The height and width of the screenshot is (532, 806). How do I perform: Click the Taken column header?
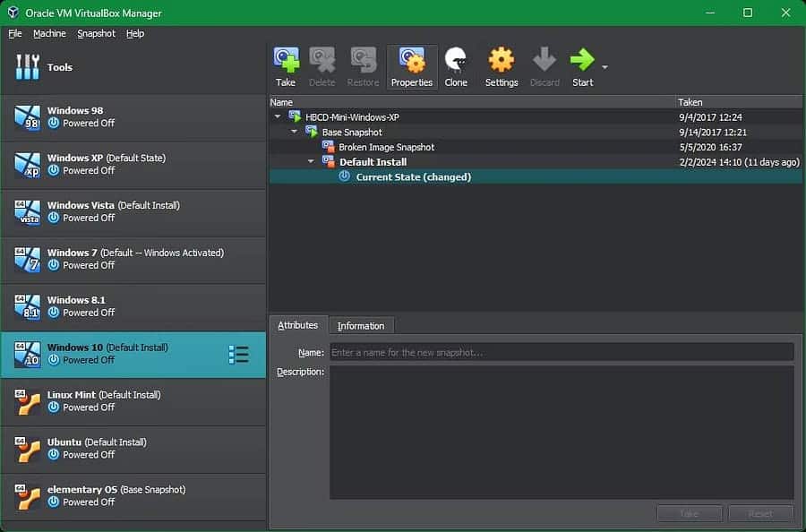point(690,102)
